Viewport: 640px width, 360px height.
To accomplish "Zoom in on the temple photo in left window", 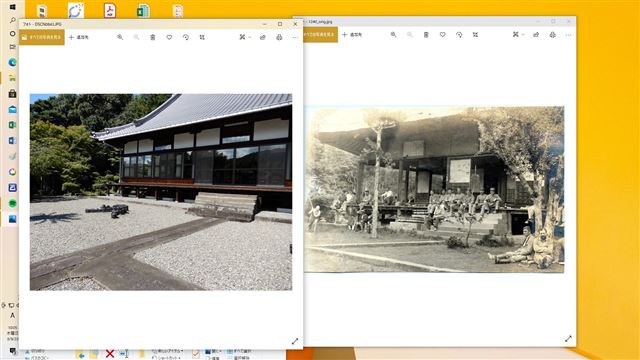I will coord(120,37).
